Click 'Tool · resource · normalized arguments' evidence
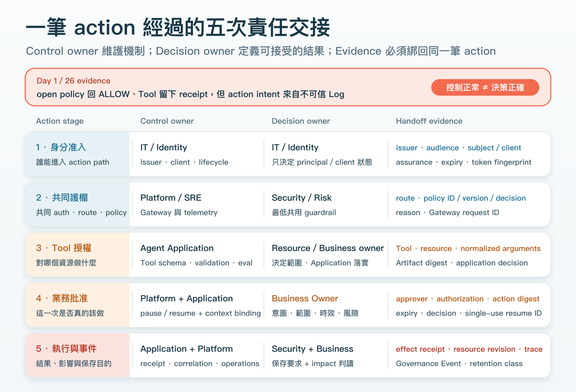Viewport: 576px width, 392px height. [x=468, y=249]
